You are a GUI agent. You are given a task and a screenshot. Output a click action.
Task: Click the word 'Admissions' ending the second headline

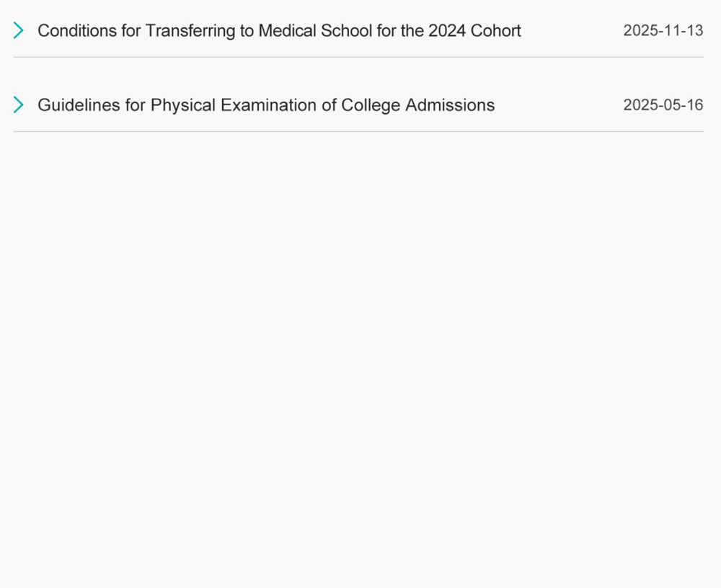point(450,105)
